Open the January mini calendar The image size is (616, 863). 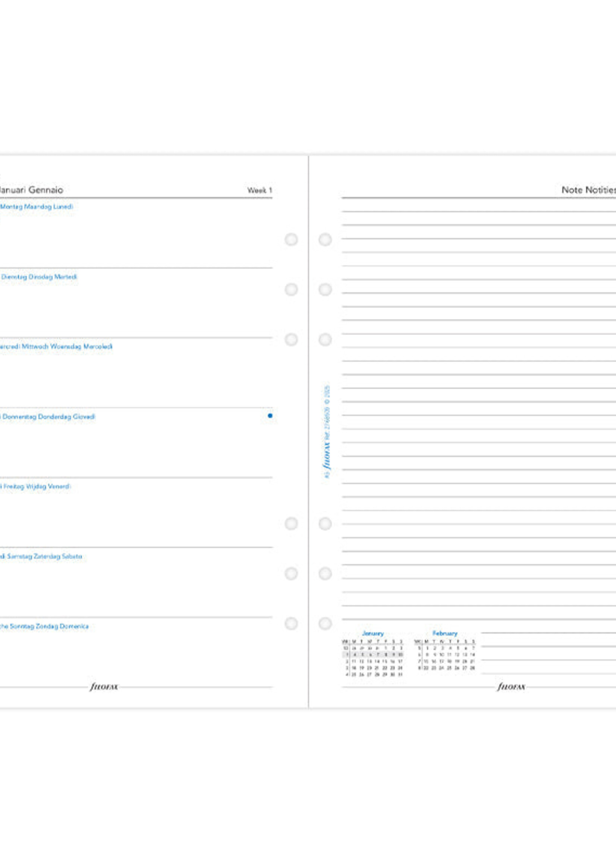(373, 655)
